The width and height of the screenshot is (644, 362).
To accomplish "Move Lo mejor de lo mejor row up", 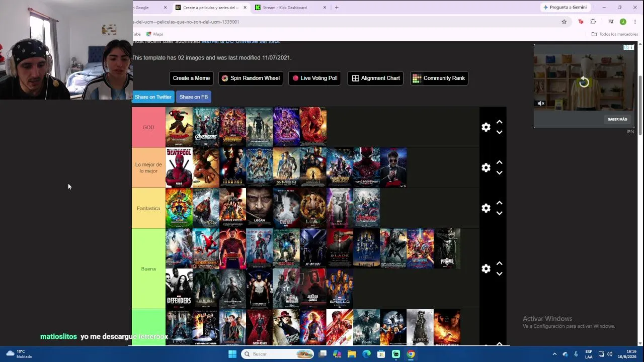I will tap(499, 162).
